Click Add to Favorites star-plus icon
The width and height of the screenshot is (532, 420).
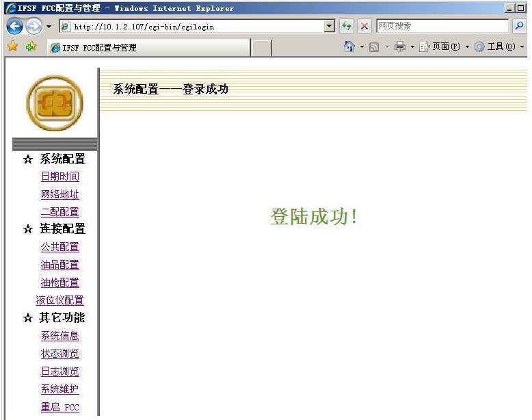click(x=31, y=47)
